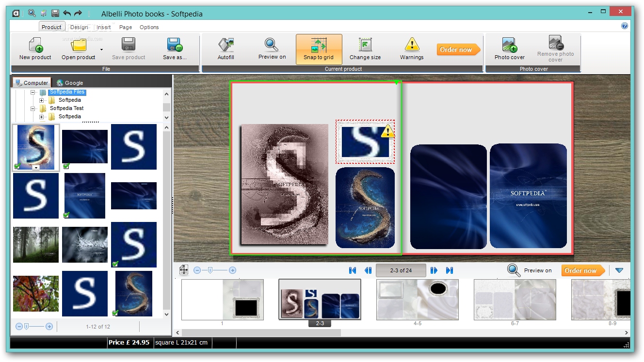
Task: Click the Price £ 24.95 status entry
Action: tap(129, 343)
